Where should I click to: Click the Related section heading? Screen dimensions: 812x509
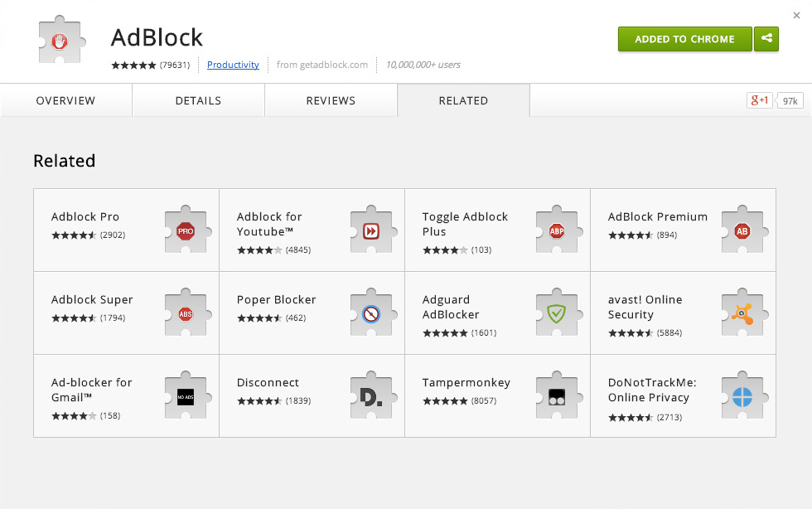(65, 161)
